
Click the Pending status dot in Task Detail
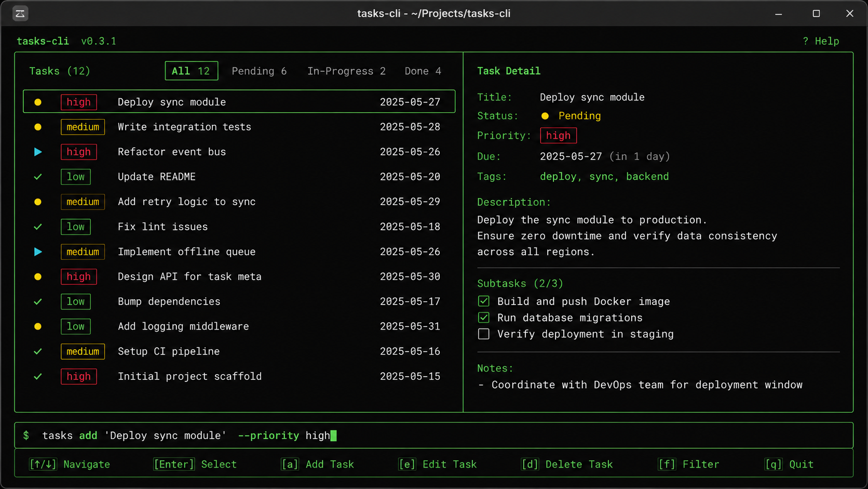545,116
